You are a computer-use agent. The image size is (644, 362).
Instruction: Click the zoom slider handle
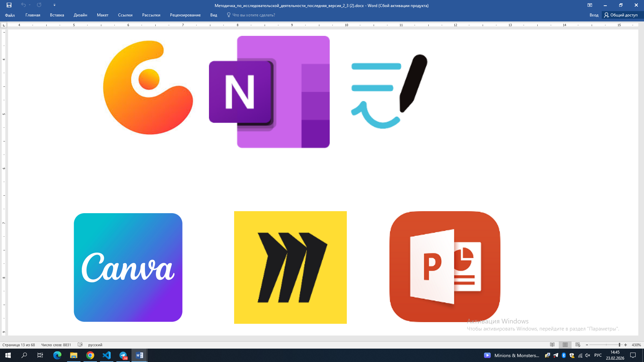(620, 345)
